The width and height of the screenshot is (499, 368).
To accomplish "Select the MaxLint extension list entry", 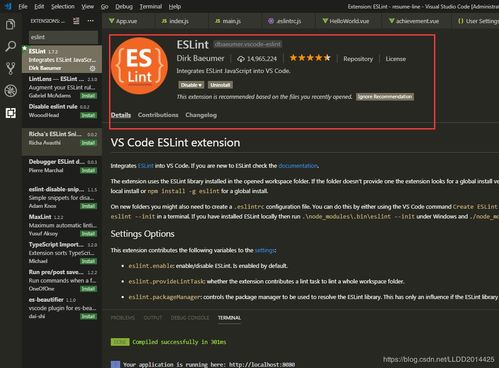I will click(x=62, y=225).
